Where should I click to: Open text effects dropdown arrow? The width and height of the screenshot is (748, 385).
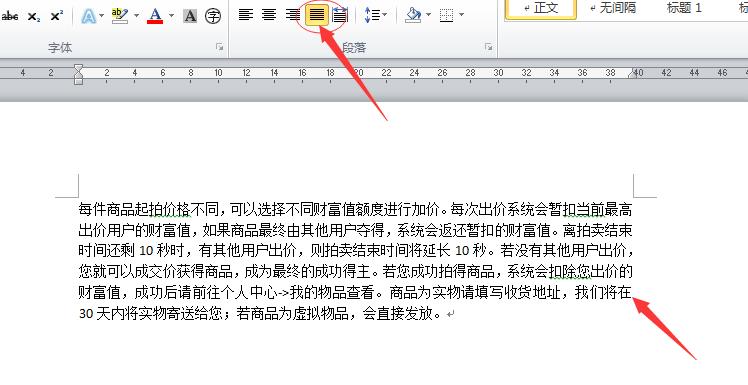101,16
